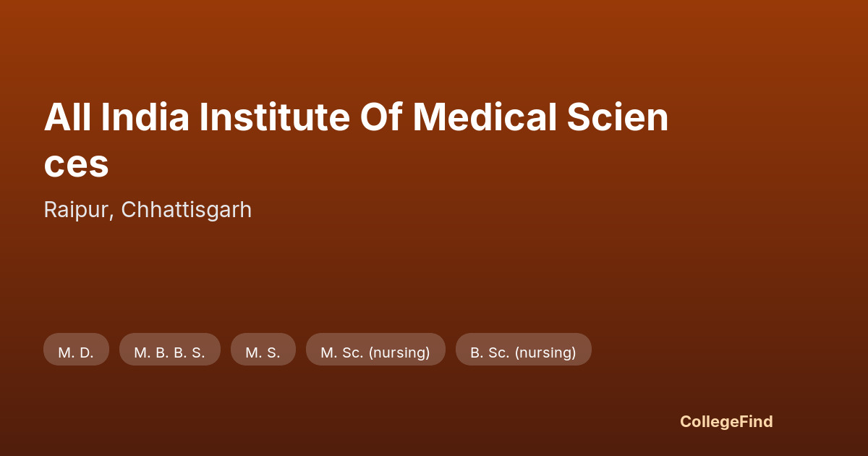868x456 pixels.
Task: Click "Scien" at the first line's end
Action: click(x=618, y=117)
